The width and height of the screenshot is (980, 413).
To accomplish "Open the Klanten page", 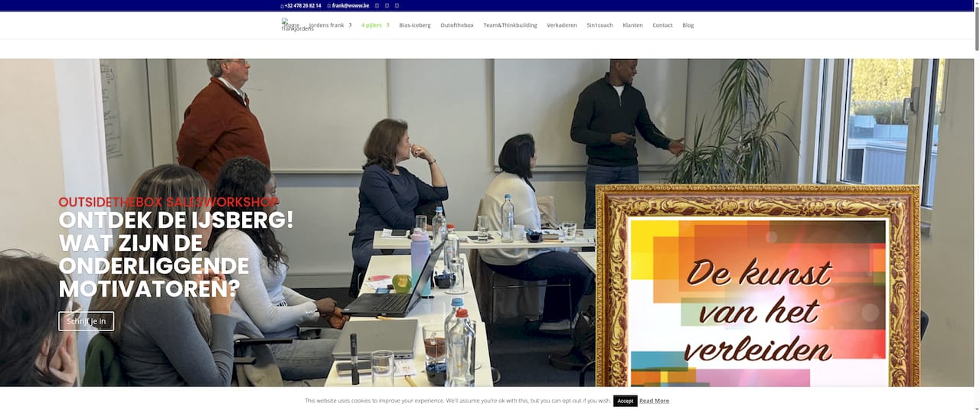I will (632, 25).
